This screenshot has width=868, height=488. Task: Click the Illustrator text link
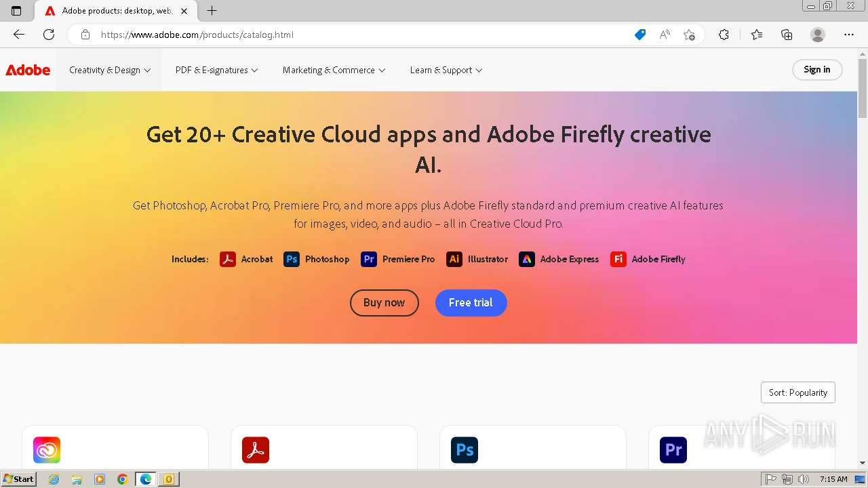(488, 259)
